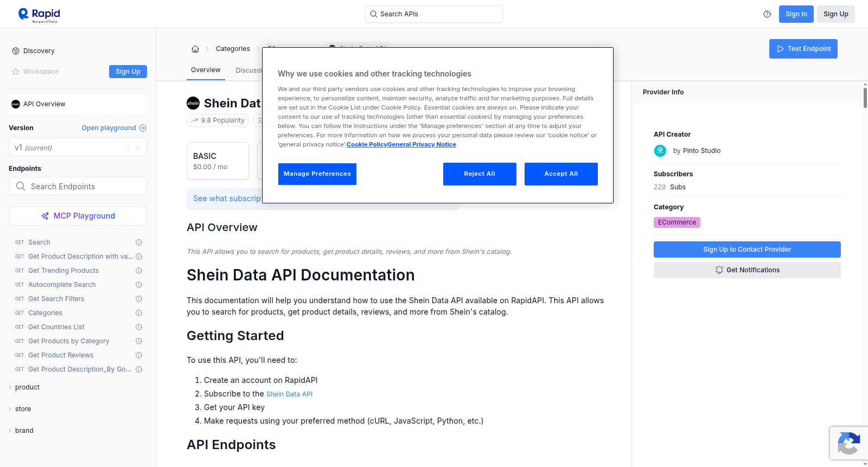Show info icon for the Categories endpoint

click(x=139, y=313)
